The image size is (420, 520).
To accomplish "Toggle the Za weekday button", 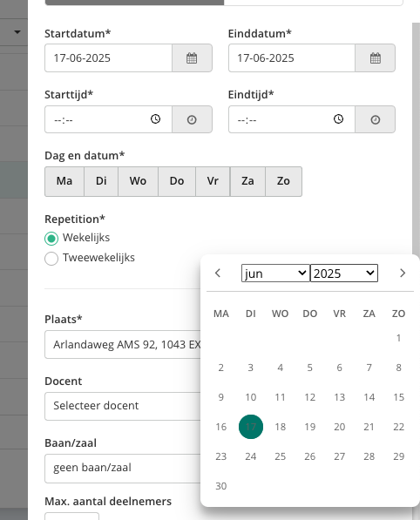I will coord(247,181).
